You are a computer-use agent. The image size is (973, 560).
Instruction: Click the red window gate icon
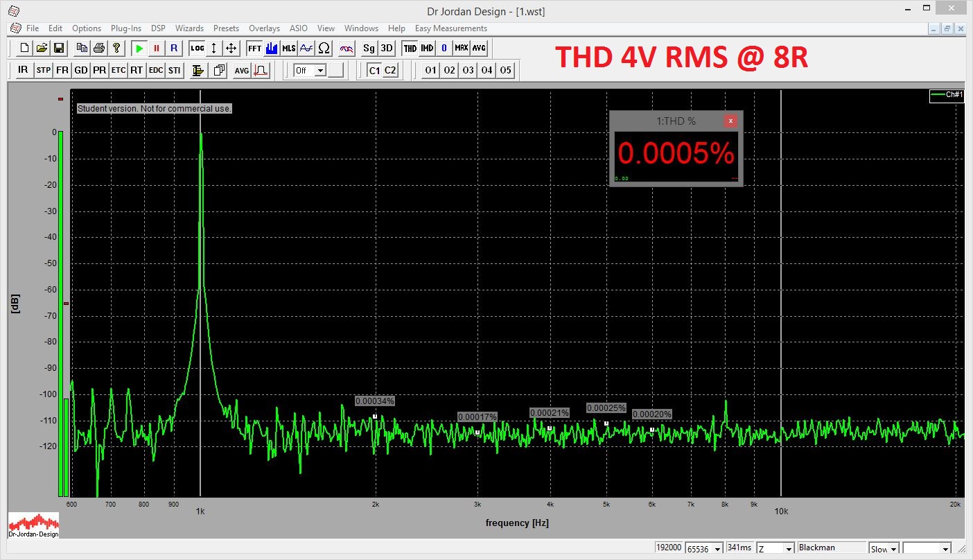pyautogui.click(x=261, y=70)
